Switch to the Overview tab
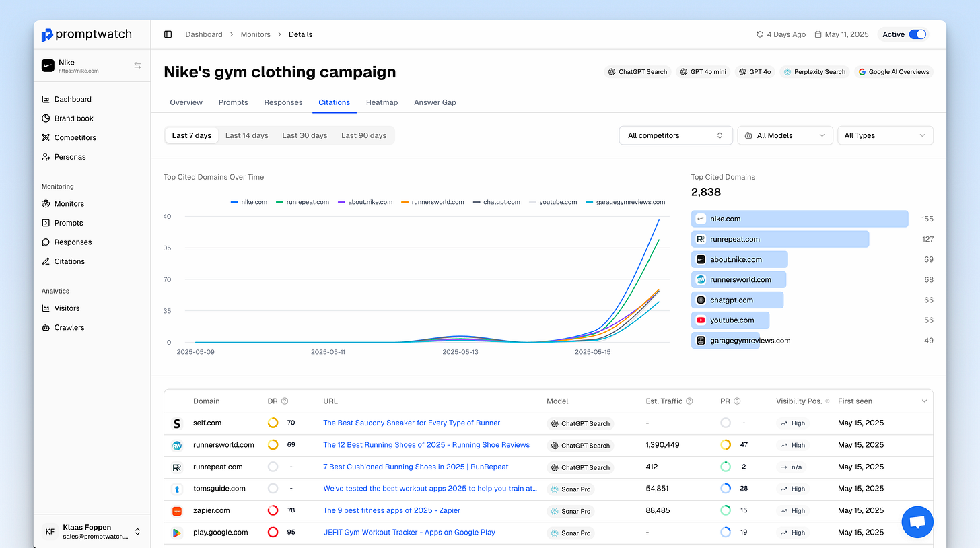Screen dimensions: 980x548 point(186,102)
